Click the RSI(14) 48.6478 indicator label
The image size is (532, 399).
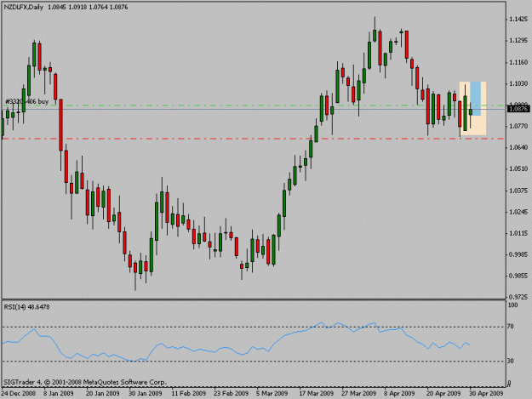tap(26, 307)
